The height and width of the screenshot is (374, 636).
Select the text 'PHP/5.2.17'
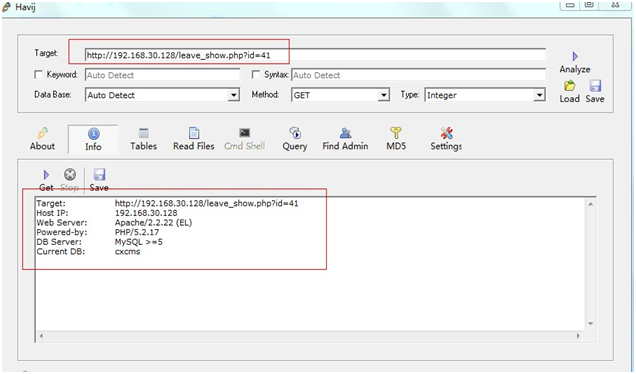(x=137, y=232)
